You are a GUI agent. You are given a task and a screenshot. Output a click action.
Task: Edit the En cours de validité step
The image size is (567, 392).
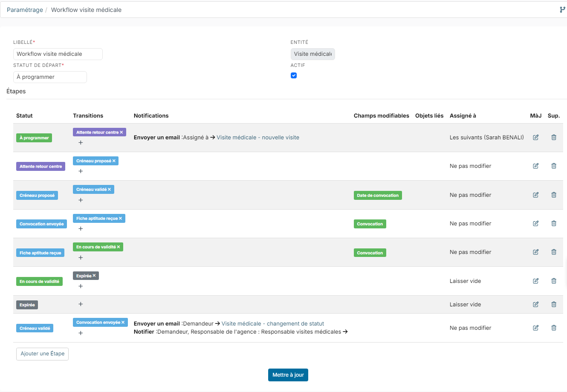point(536,281)
